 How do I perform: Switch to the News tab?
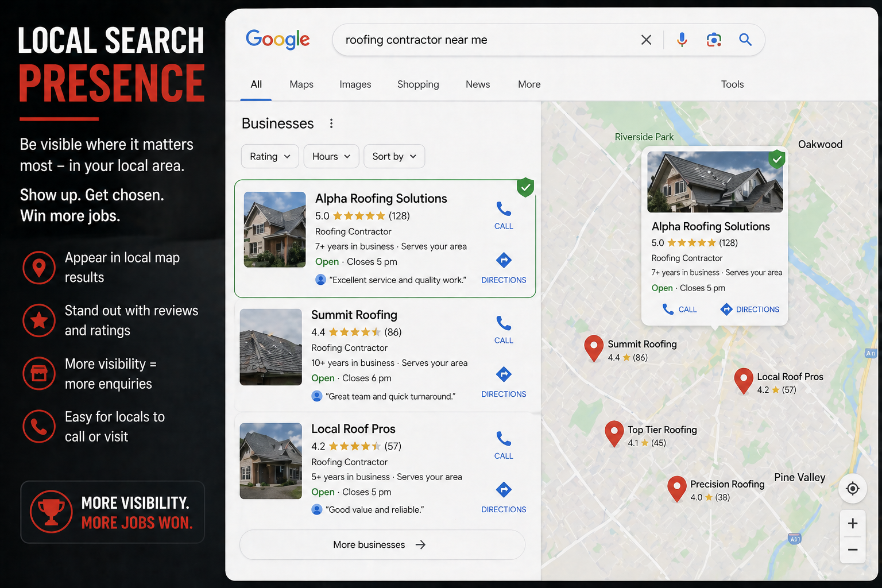coord(478,84)
